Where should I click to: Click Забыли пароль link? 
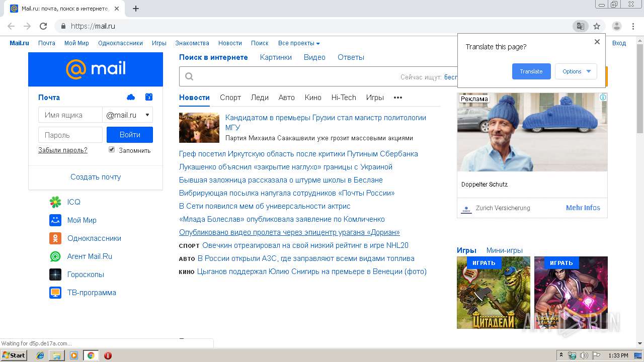point(63,150)
